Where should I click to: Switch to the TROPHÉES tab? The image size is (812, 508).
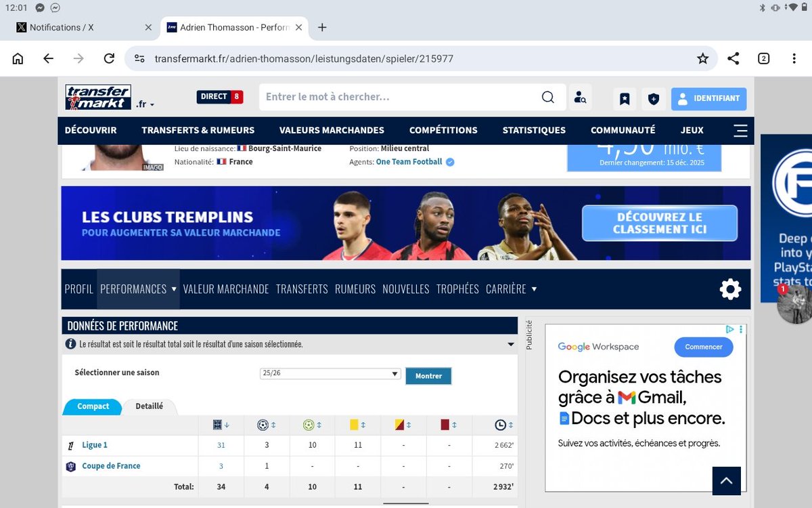(457, 289)
